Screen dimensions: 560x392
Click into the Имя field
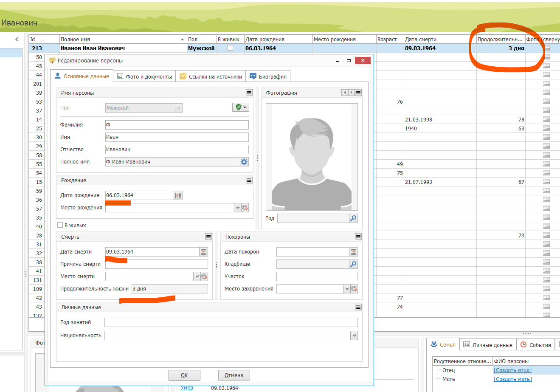(x=177, y=137)
